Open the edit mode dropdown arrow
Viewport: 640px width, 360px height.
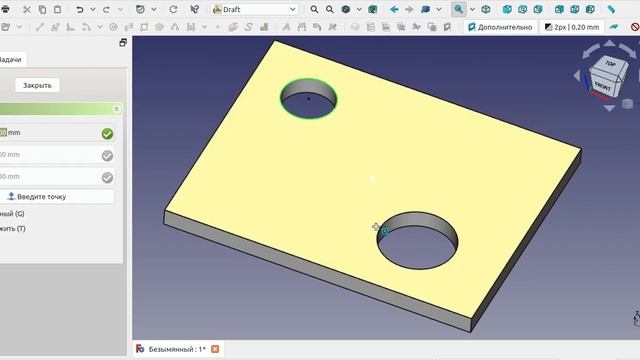pyautogui.click(x=153, y=9)
